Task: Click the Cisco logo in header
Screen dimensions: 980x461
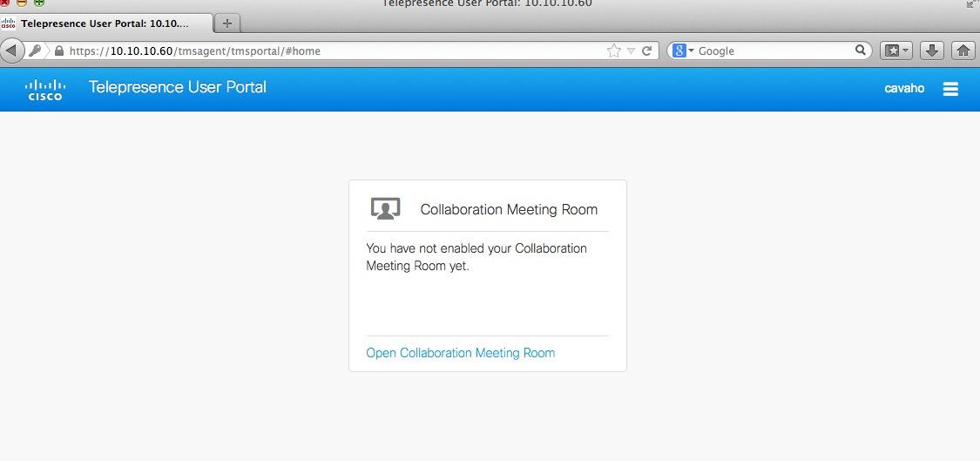Action: pos(45,90)
